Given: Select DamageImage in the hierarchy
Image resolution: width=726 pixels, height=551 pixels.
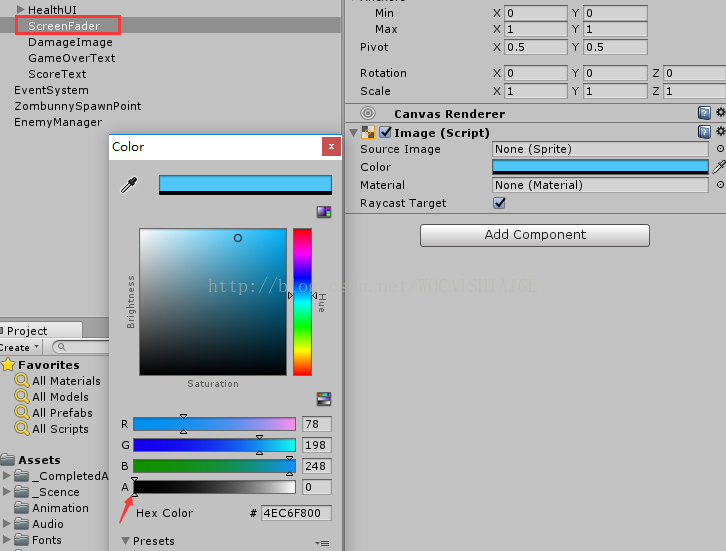Looking at the screenshot, I should 70,42.
